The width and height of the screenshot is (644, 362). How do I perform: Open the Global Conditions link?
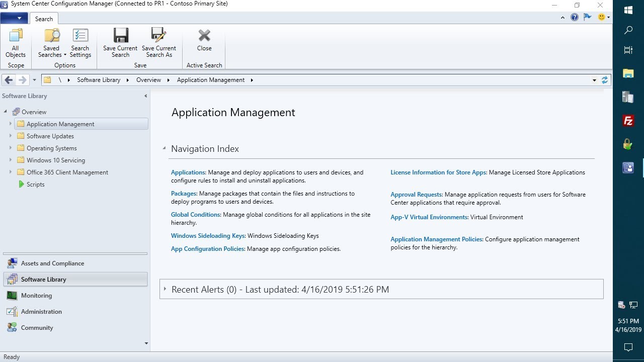coord(196,215)
